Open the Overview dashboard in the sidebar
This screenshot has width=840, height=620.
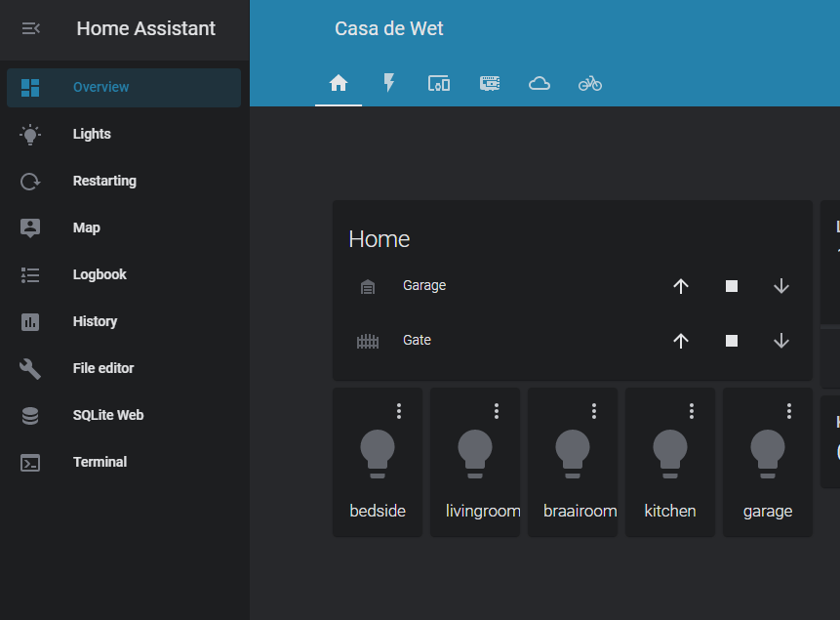point(124,88)
